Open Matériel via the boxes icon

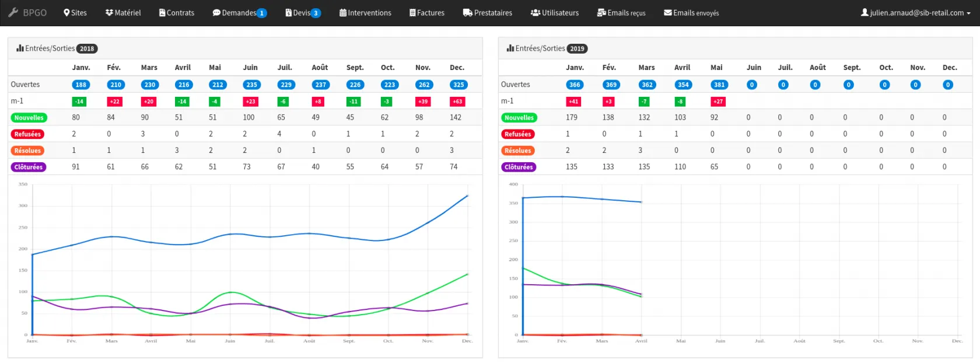[x=109, y=13]
